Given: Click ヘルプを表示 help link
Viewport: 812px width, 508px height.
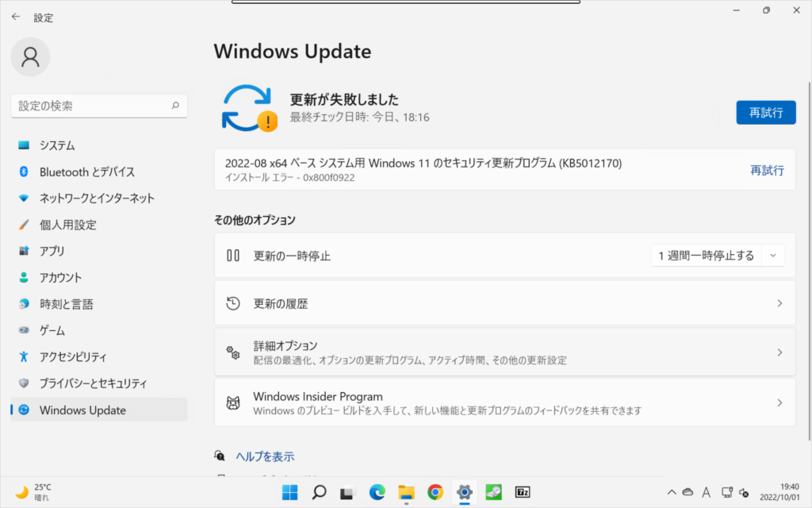Looking at the screenshot, I should pyautogui.click(x=265, y=456).
